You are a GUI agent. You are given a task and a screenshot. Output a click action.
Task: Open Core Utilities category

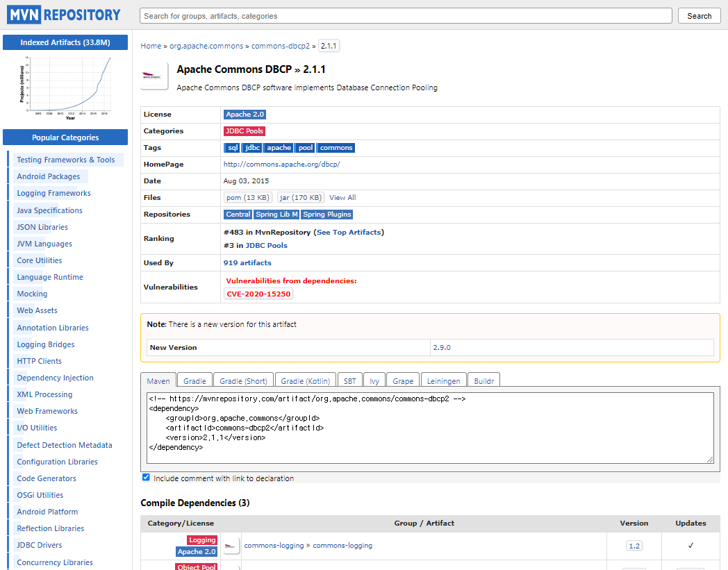(x=40, y=260)
